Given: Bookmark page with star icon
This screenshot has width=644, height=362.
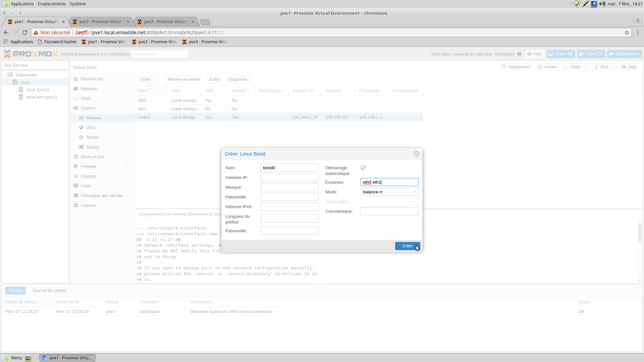Looking at the screenshot, I should click(x=627, y=33).
